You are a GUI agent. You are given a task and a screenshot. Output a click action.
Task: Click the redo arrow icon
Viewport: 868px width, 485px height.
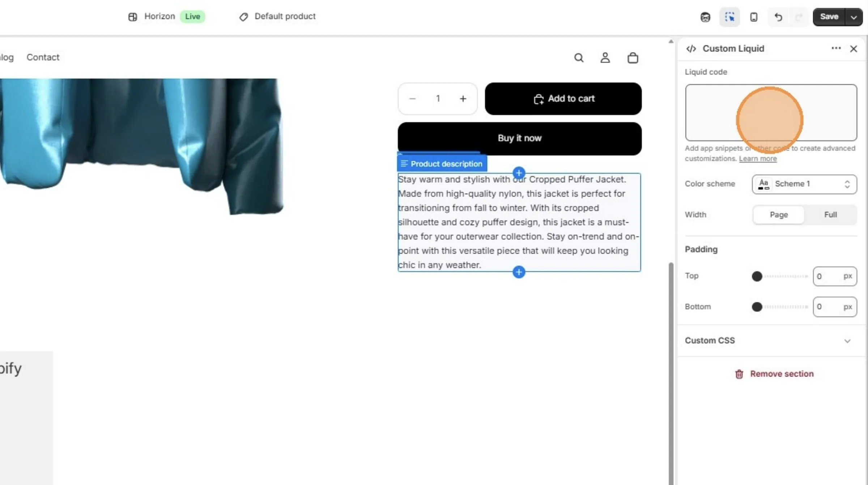pos(799,17)
